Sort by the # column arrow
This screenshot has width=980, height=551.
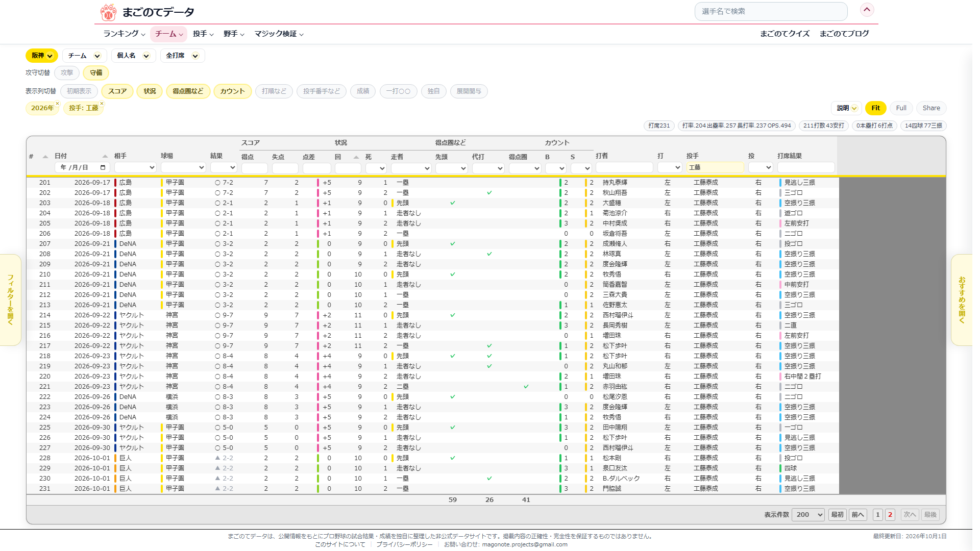pos(45,157)
